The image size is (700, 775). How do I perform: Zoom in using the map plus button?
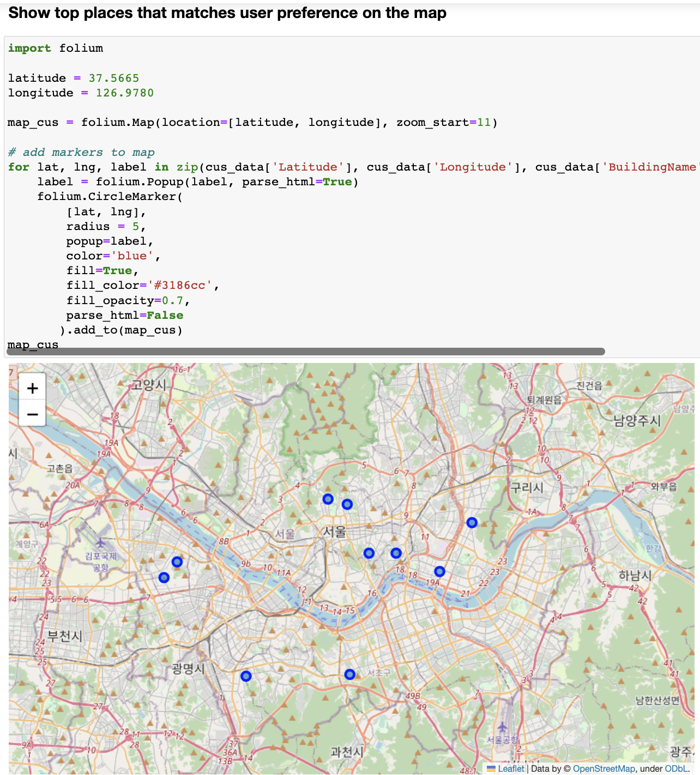pyautogui.click(x=32, y=388)
